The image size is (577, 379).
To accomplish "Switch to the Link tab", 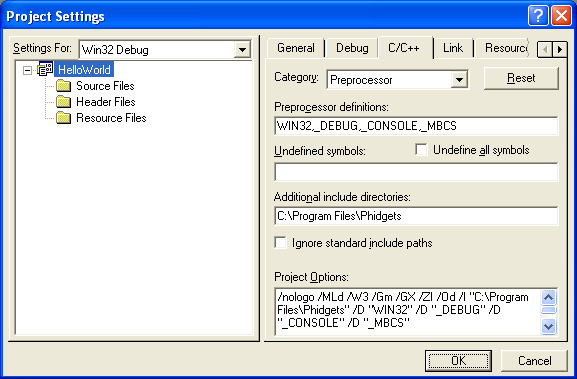I will point(453,48).
